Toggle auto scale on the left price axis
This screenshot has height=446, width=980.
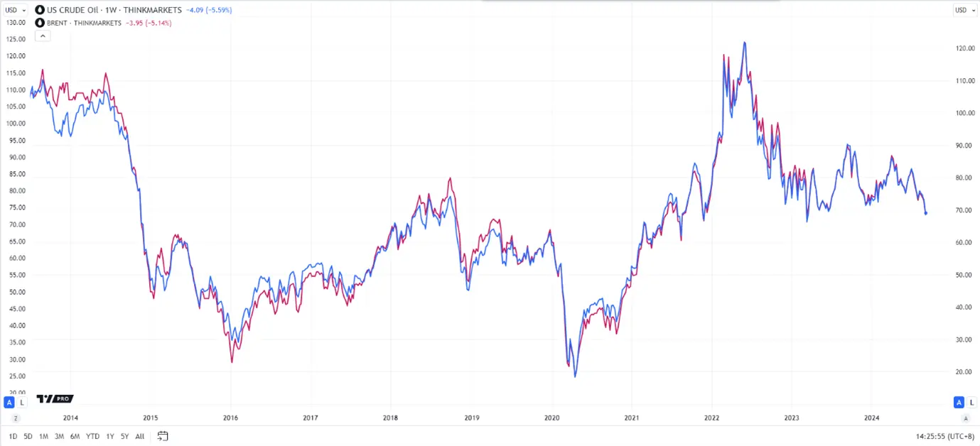9,403
